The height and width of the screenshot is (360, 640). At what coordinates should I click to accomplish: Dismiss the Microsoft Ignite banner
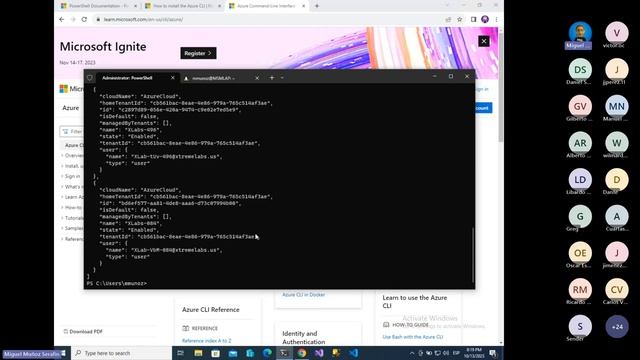(x=484, y=41)
